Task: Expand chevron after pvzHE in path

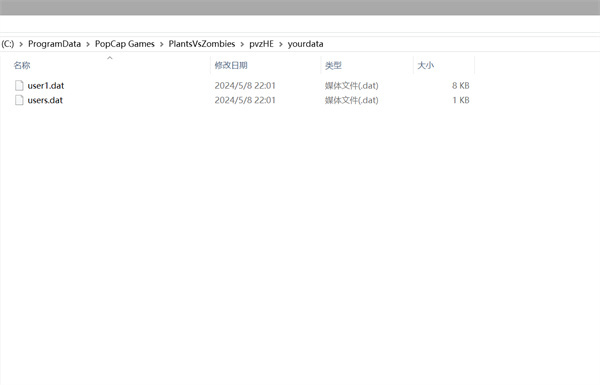Action: (281, 44)
